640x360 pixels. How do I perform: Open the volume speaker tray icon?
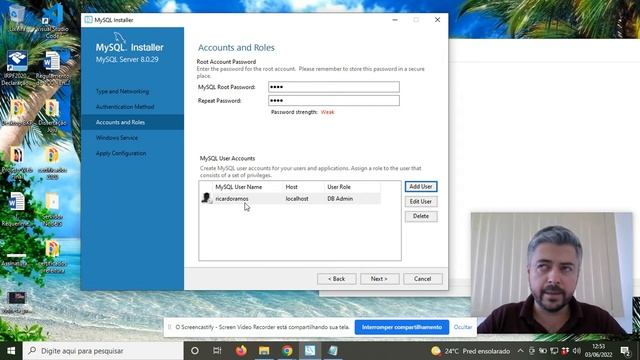[577, 351]
